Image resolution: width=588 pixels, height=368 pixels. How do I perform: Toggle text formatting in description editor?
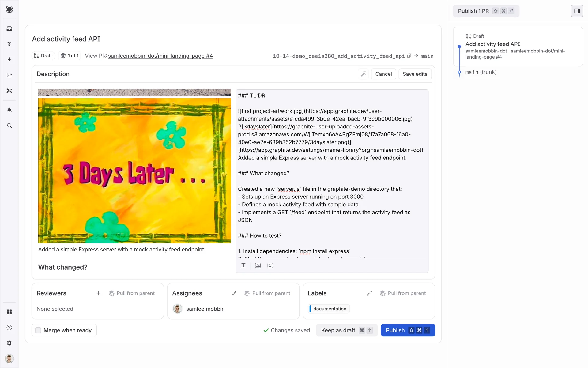(243, 266)
